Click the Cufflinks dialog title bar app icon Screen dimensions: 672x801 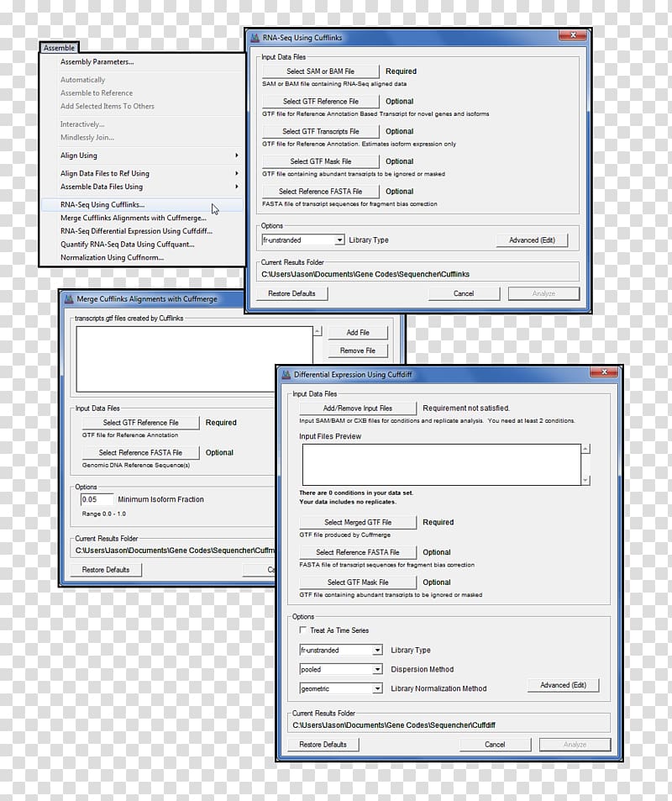click(x=255, y=38)
